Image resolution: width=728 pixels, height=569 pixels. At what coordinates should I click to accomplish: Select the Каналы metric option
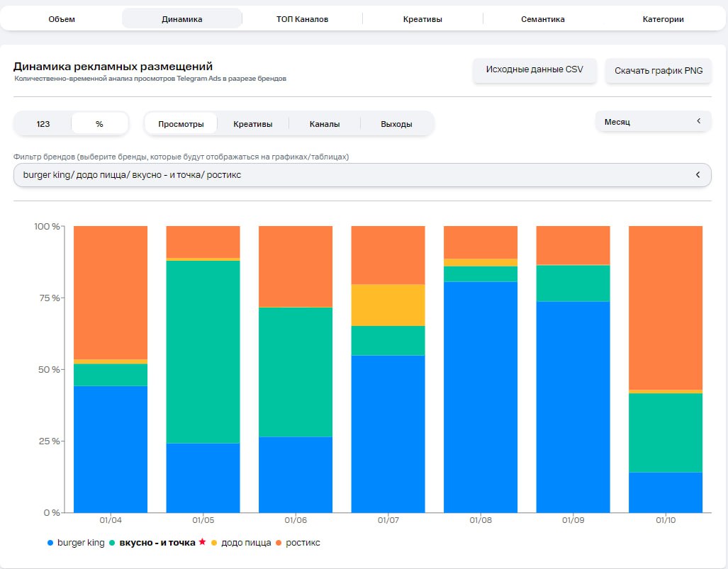(325, 123)
